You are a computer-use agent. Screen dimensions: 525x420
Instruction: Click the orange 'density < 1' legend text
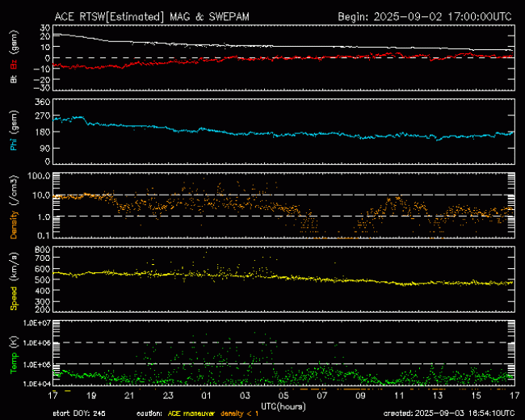click(239, 414)
